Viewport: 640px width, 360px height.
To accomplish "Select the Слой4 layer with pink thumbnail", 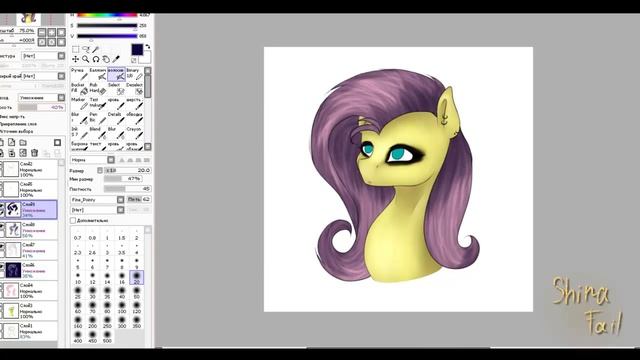I will tap(29, 291).
